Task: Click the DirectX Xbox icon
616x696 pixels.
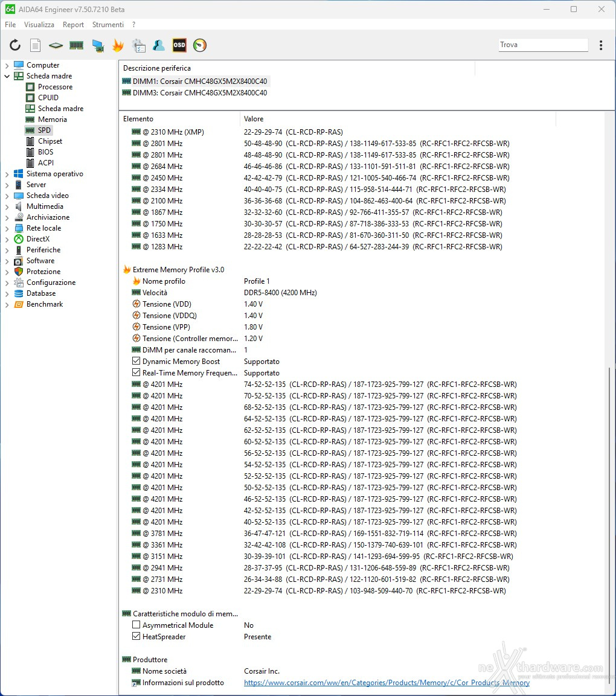Action: (x=19, y=239)
